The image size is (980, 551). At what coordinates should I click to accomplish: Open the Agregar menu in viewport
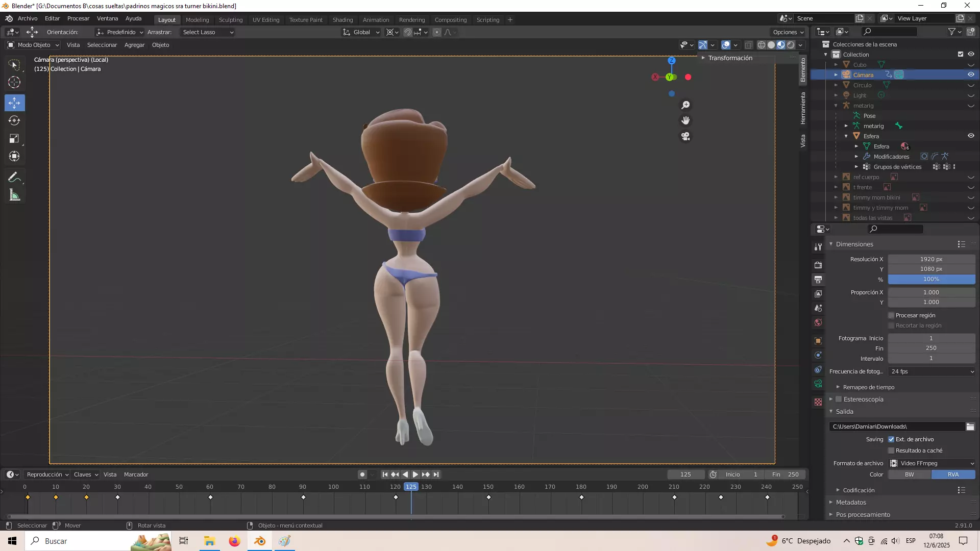(134, 45)
